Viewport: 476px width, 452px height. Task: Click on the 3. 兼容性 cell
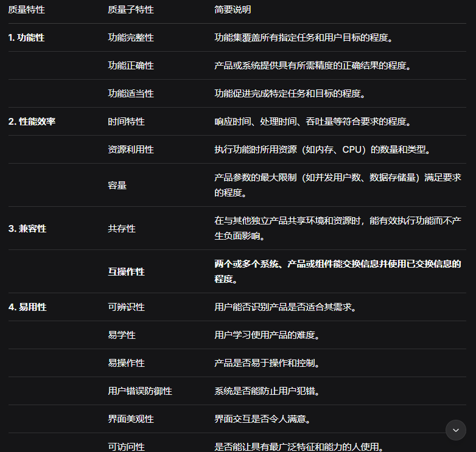pos(27,229)
